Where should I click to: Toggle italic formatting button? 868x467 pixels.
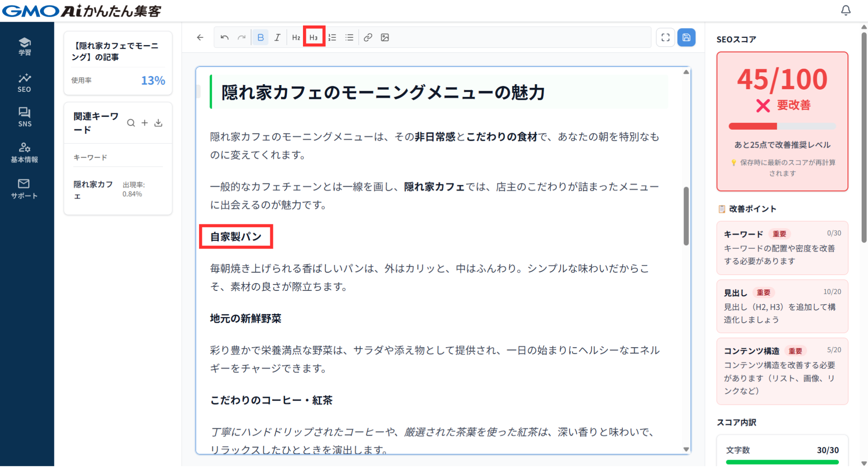pos(277,37)
